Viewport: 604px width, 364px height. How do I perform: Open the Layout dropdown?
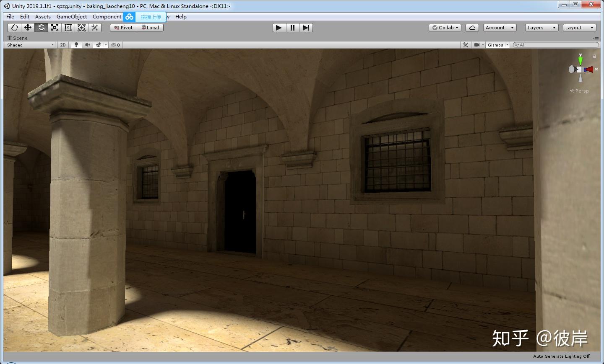point(579,28)
